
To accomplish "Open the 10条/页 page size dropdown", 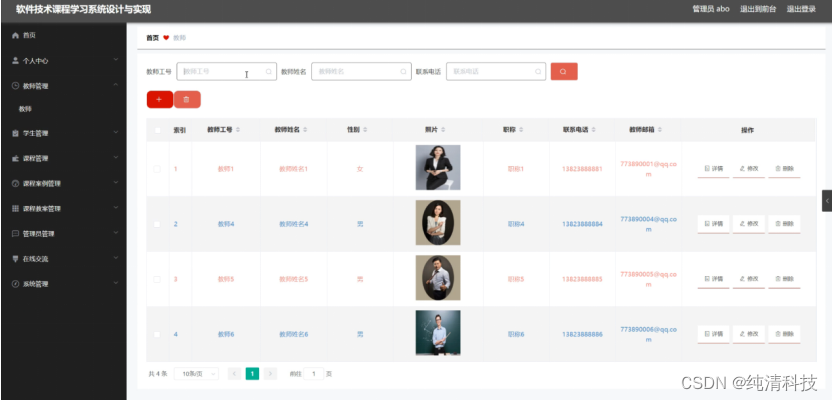I will pos(197,374).
